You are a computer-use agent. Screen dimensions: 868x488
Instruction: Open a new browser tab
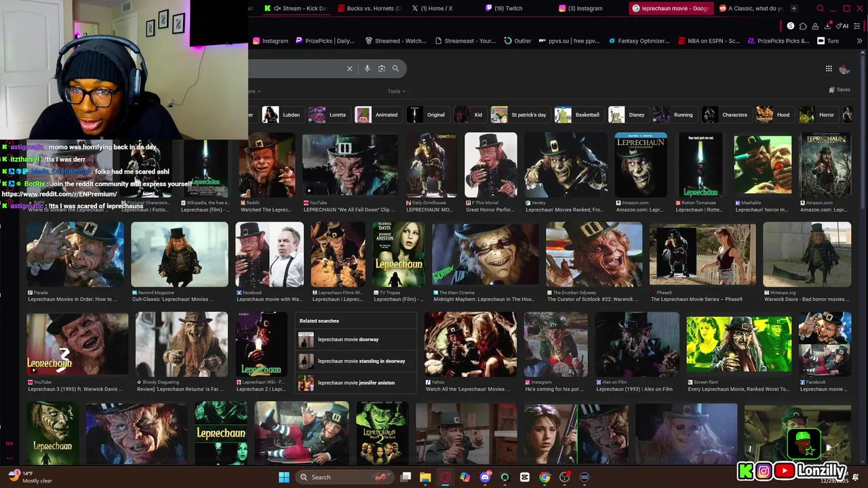click(x=794, y=8)
